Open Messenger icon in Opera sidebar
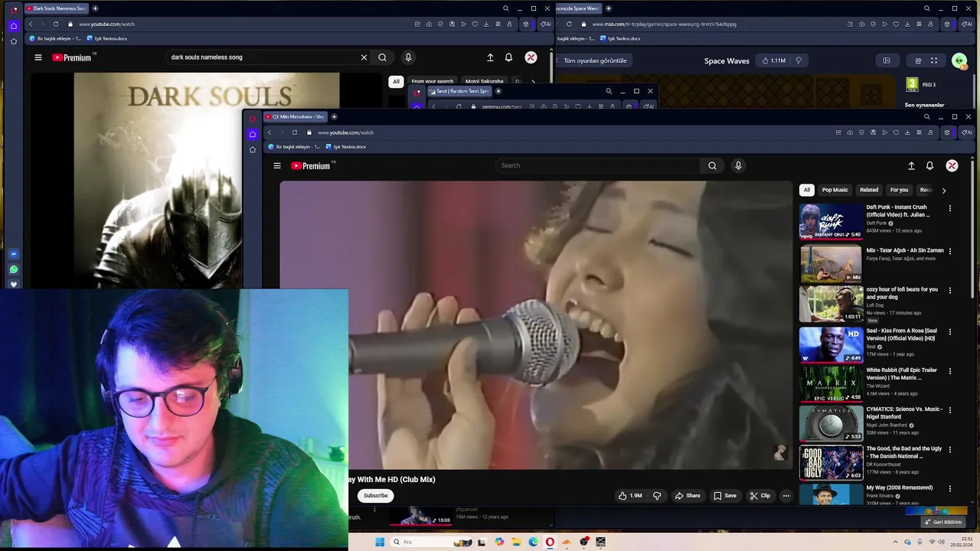Screen dimensions: 980x551 tap(14, 254)
